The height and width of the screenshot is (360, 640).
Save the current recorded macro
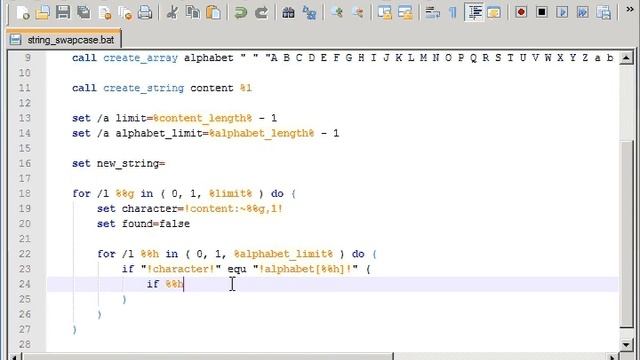pyautogui.click(x=603, y=13)
